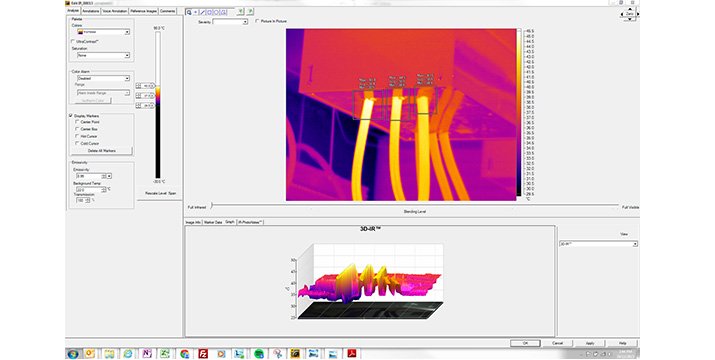Switch to the Annotations tab
Image resolution: width=715 pixels, height=360 pixels.
[x=91, y=11]
